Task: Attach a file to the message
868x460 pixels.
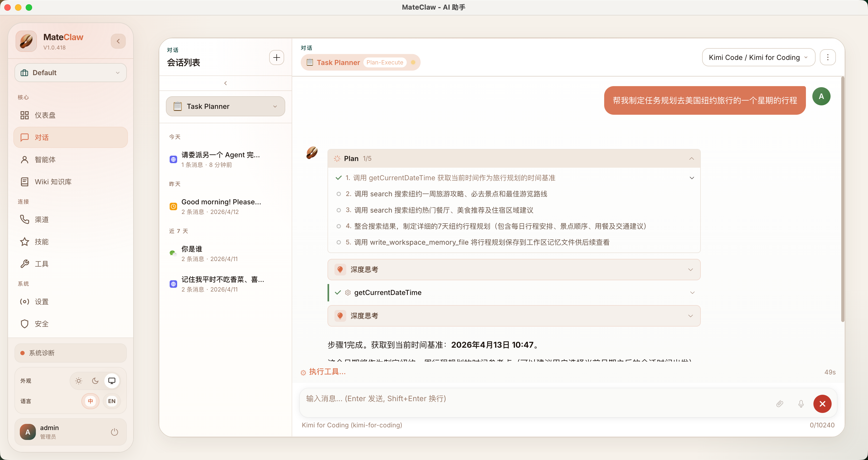Action: coord(780,404)
